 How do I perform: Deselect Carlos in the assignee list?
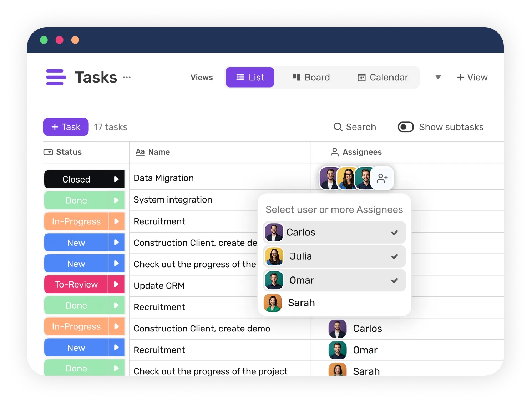pos(334,233)
